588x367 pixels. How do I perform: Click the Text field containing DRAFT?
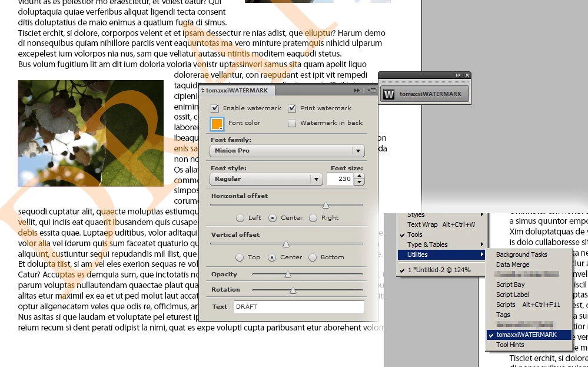299,306
